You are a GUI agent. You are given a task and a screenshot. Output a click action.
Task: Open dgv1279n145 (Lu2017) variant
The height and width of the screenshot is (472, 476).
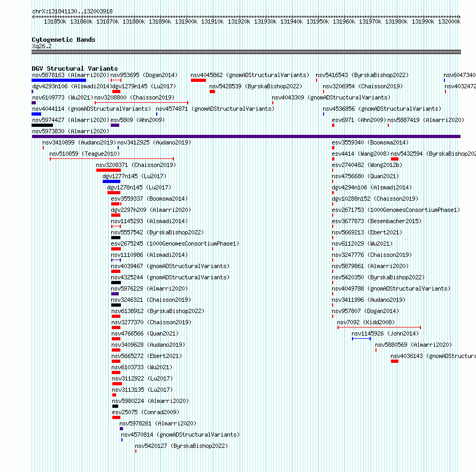pos(144,86)
